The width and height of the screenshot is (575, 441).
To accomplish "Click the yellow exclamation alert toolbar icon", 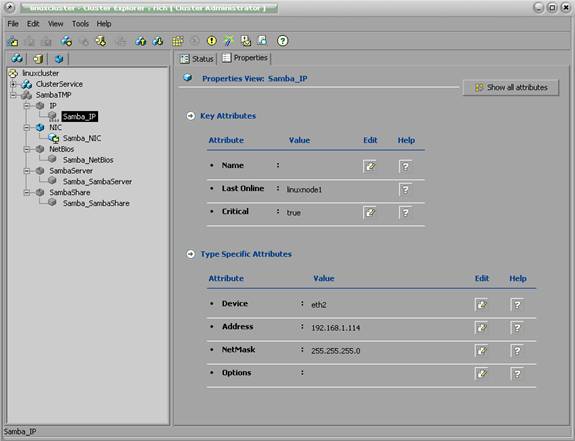I will click(x=212, y=41).
